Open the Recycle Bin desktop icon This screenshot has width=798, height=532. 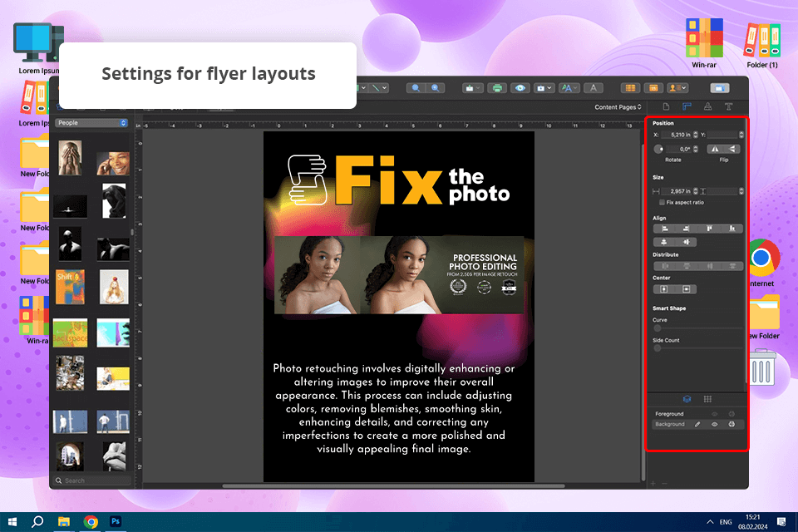point(762,367)
